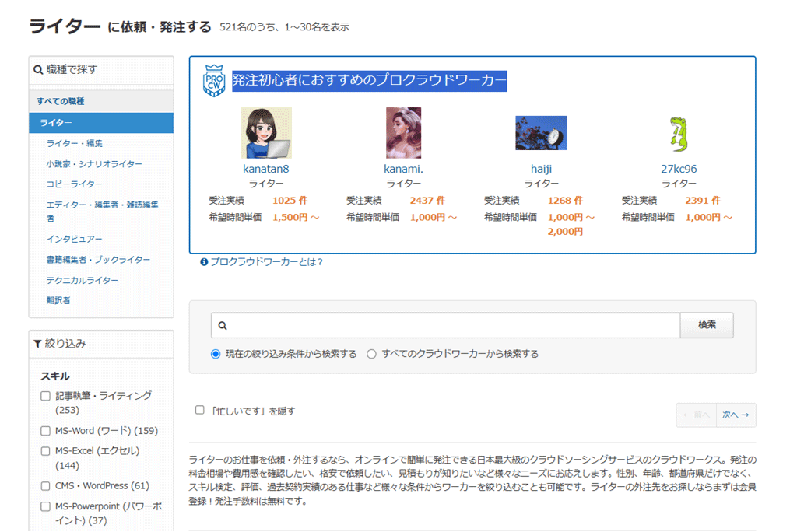Click the search icon beside 職種で探す
This screenshot has width=797, height=532.
38,70
